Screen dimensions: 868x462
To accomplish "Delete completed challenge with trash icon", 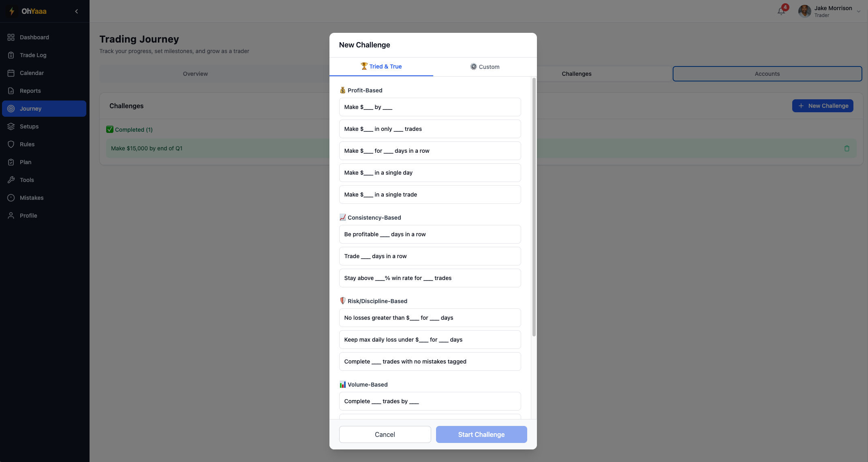I will coord(847,148).
